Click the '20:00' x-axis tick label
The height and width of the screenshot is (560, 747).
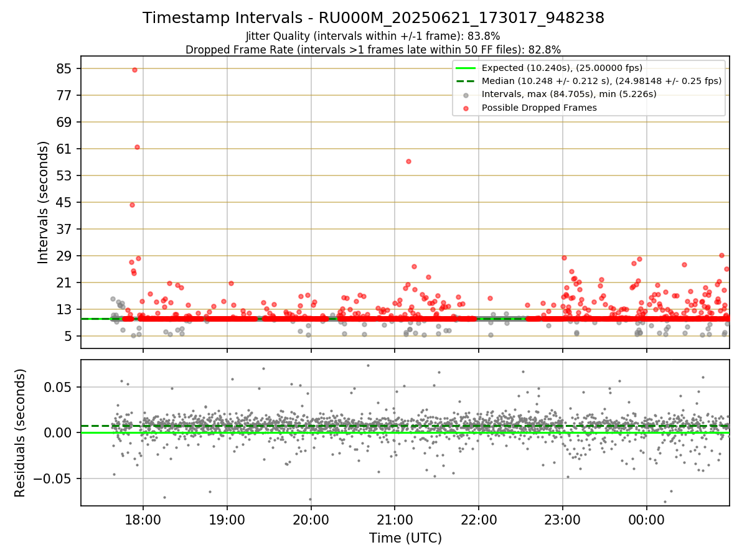pyautogui.click(x=311, y=520)
